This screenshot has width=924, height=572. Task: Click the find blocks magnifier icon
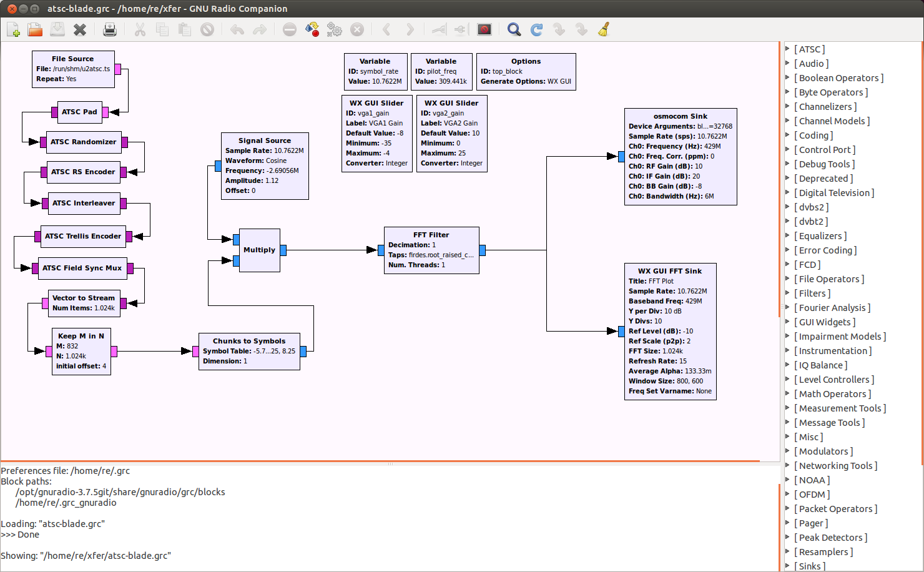pos(514,29)
